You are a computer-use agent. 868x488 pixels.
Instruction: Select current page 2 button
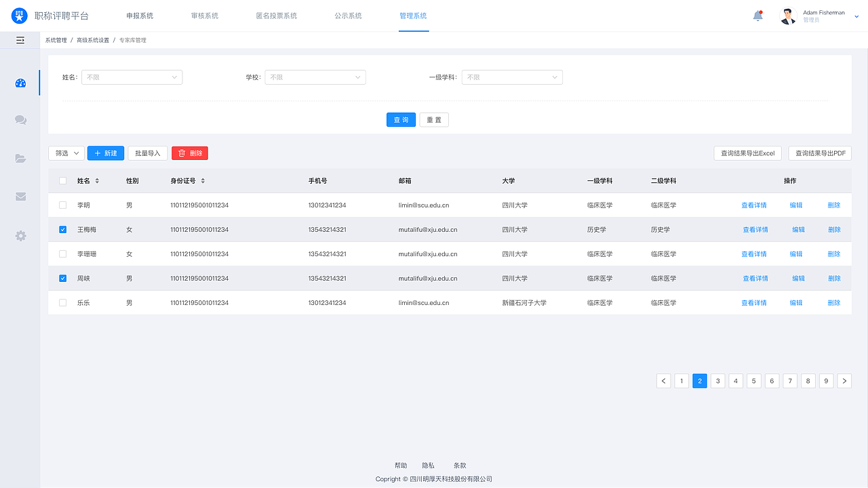click(x=700, y=381)
